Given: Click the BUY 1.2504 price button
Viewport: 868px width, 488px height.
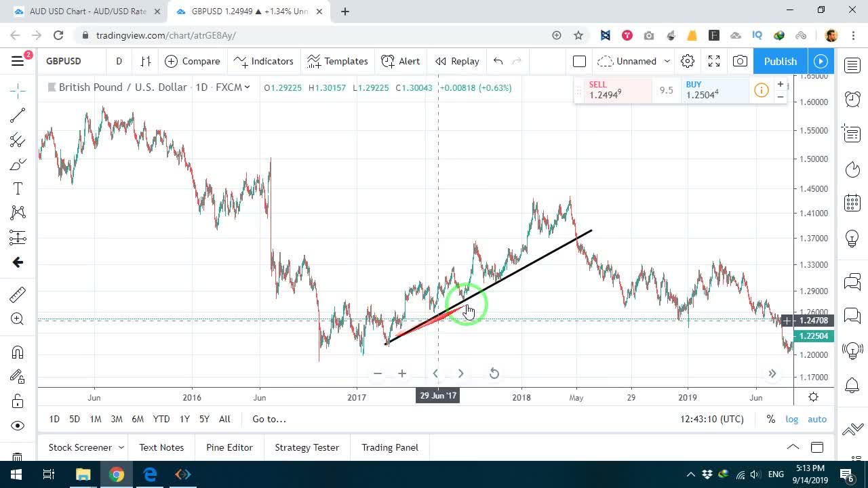Looking at the screenshot, I should coord(715,90).
